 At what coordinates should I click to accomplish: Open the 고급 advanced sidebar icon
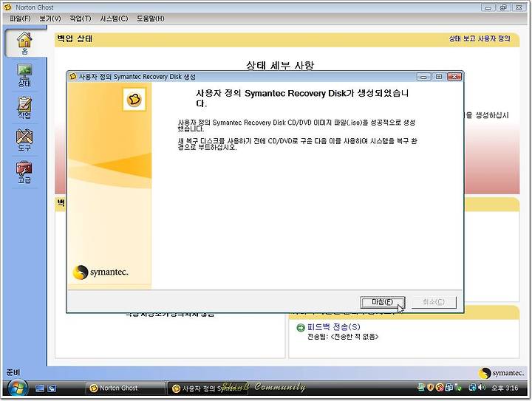(x=24, y=173)
